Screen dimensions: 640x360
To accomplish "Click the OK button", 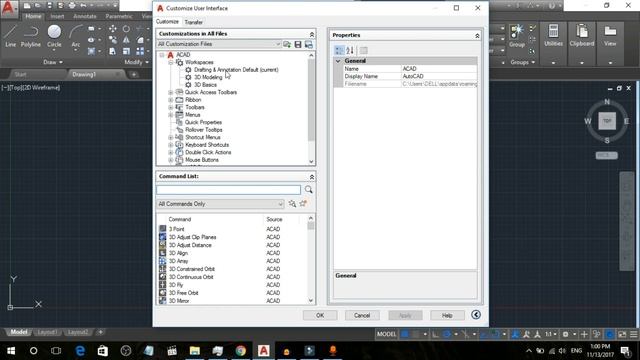I will [x=320, y=315].
